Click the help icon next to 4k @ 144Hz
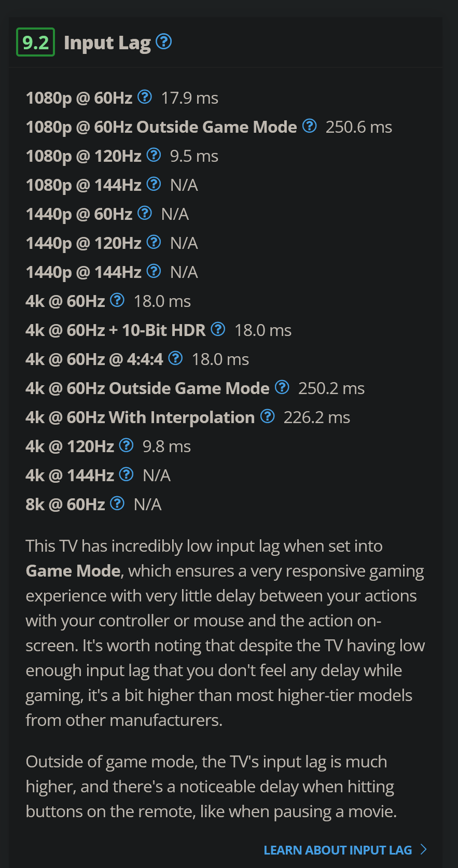The width and height of the screenshot is (458, 868). click(x=126, y=474)
